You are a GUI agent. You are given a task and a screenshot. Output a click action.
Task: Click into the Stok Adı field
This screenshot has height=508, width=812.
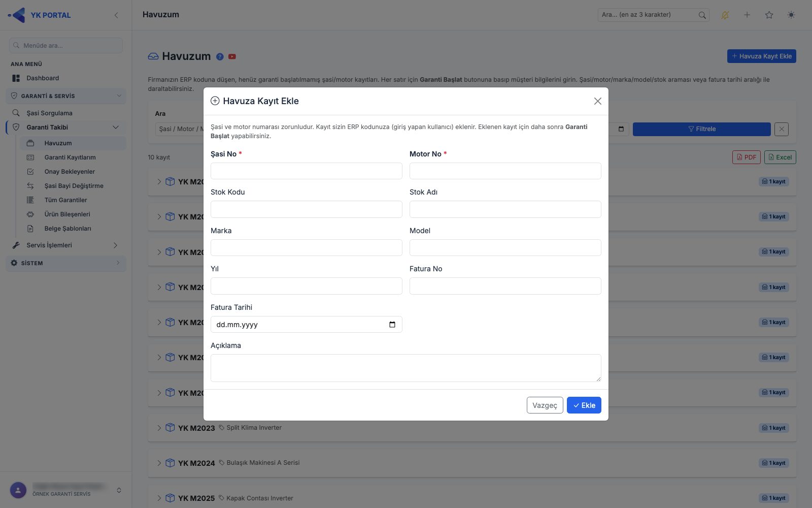tap(505, 209)
